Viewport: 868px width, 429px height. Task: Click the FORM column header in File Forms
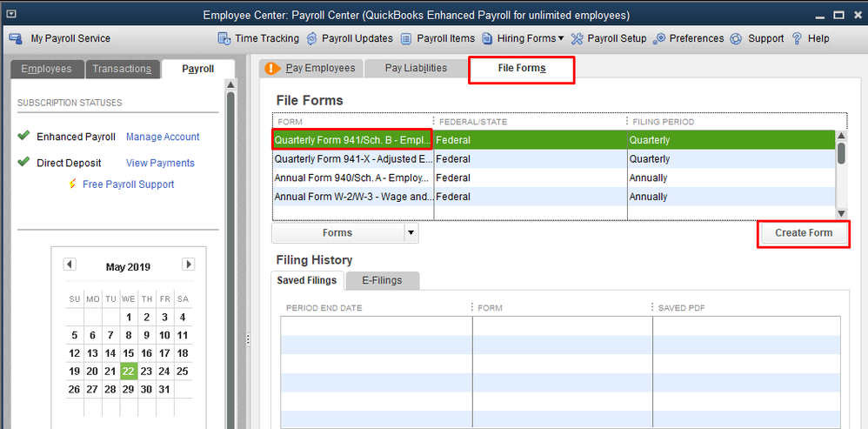click(x=352, y=121)
